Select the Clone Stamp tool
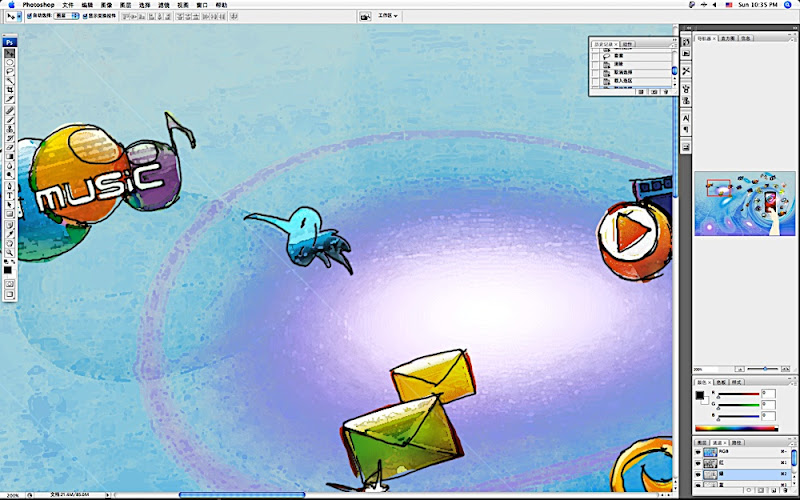Viewport: 800px width, 500px height. (10, 129)
